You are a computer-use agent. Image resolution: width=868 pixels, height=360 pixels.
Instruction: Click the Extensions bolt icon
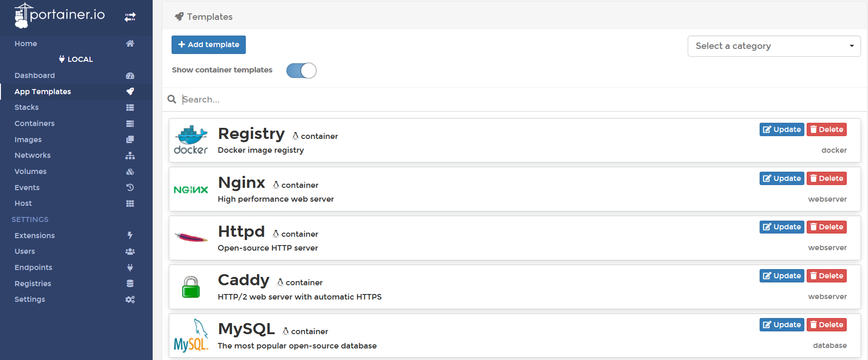(130, 235)
